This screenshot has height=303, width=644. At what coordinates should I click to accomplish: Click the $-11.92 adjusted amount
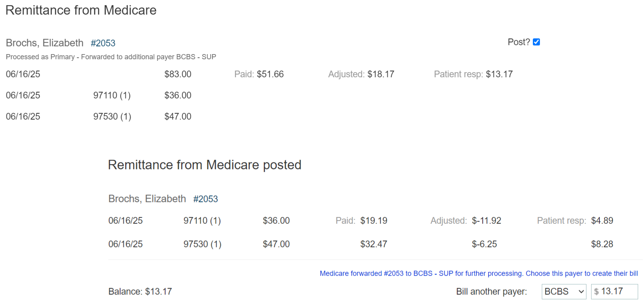pyautogui.click(x=486, y=221)
